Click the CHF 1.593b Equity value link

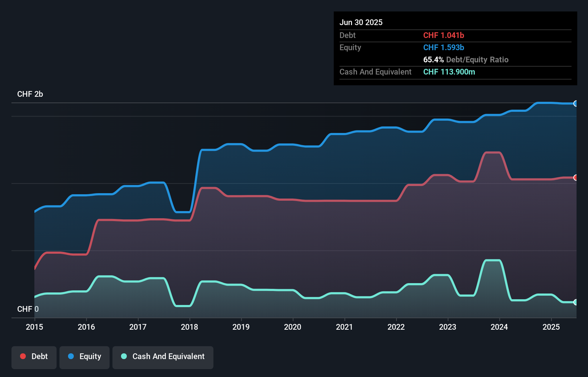tap(444, 47)
